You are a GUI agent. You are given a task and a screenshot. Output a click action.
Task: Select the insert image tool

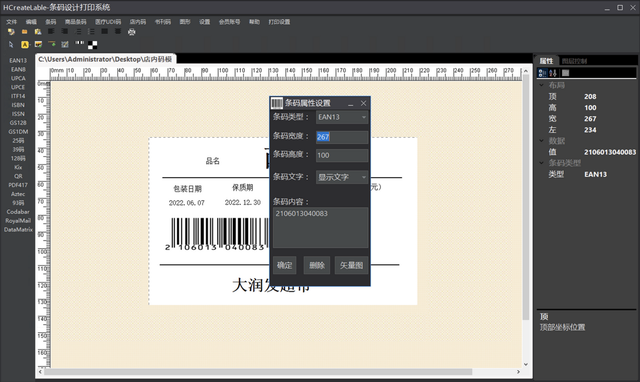[38, 44]
